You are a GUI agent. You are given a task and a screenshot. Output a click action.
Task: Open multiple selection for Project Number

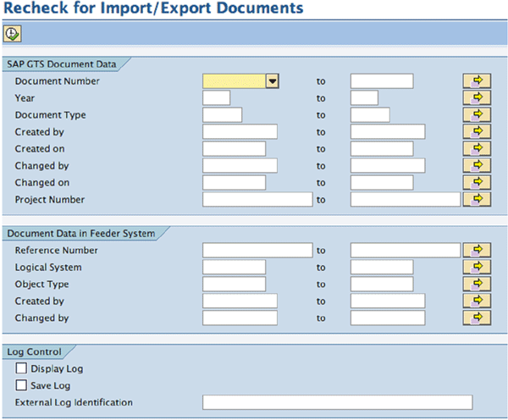click(477, 199)
